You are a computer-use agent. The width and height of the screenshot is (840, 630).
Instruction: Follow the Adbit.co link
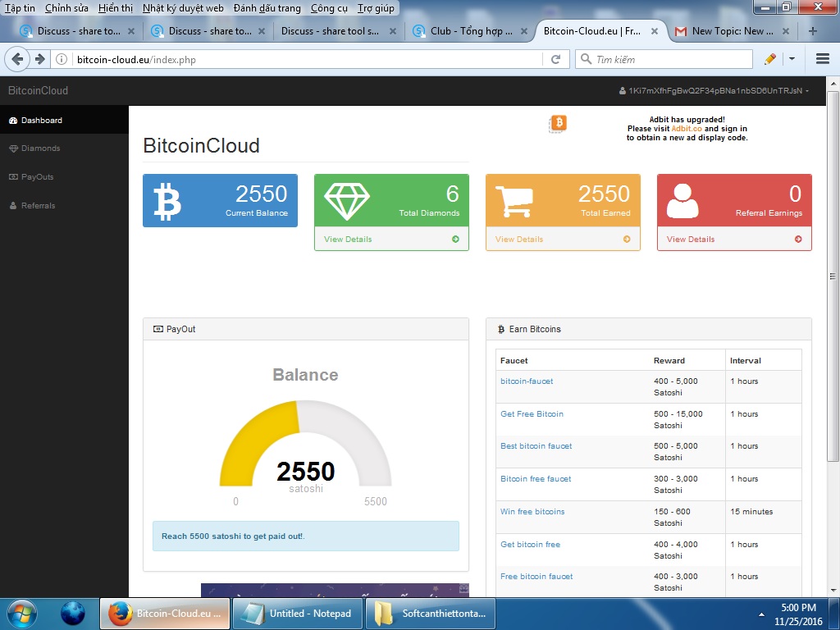(687, 129)
